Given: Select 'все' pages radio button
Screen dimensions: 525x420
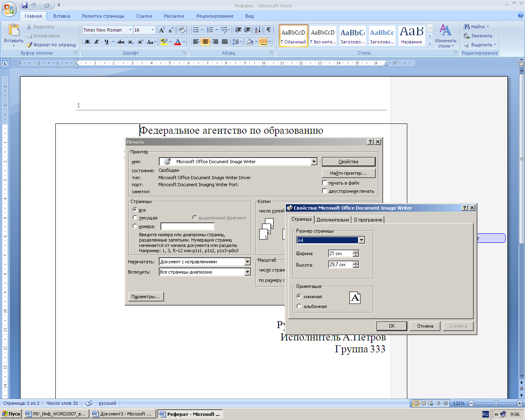Looking at the screenshot, I should (135, 210).
